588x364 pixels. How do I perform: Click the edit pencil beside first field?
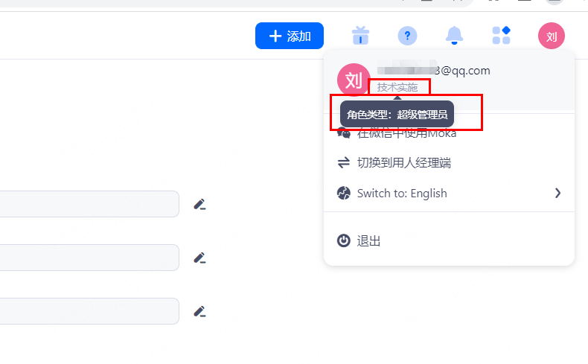tap(199, 204)
